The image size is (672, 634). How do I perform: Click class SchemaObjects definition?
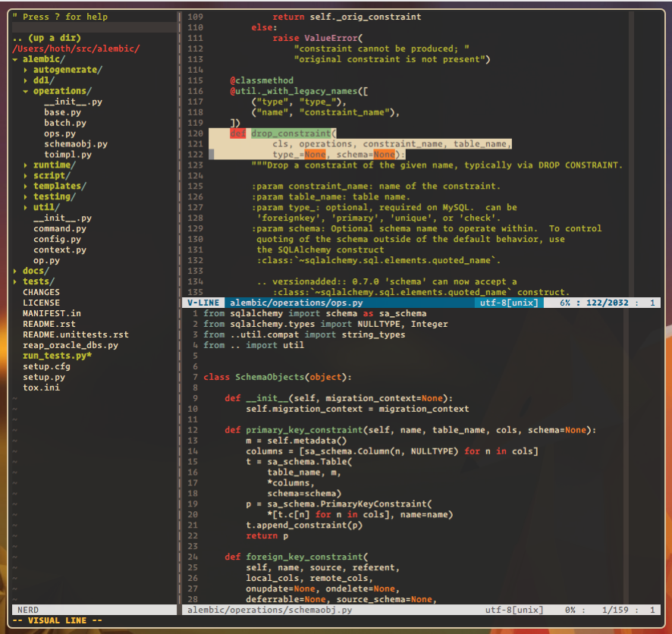point(278,377)
